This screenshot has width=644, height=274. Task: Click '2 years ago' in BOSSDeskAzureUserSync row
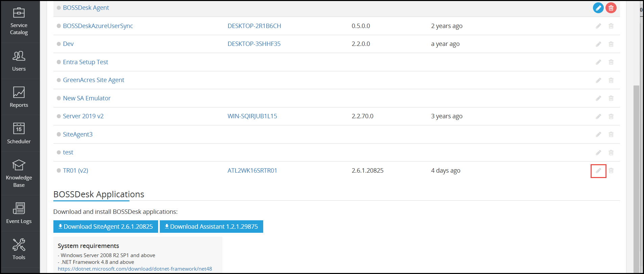(x=447, y=26)
